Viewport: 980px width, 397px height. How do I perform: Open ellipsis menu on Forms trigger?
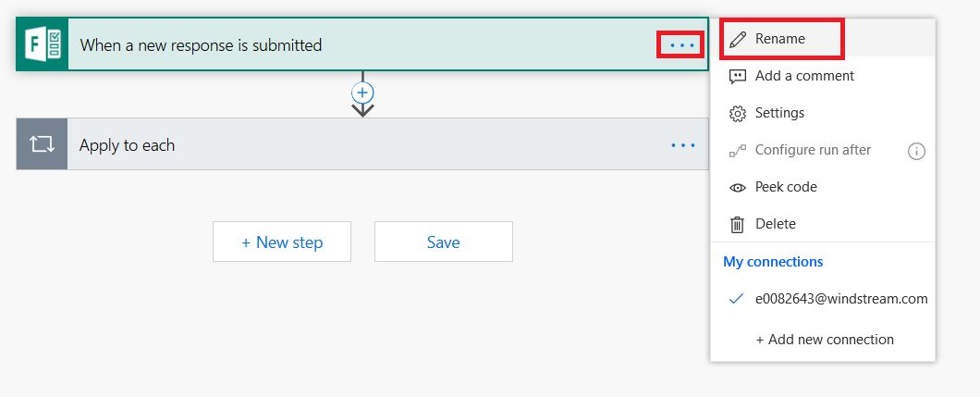681,45
